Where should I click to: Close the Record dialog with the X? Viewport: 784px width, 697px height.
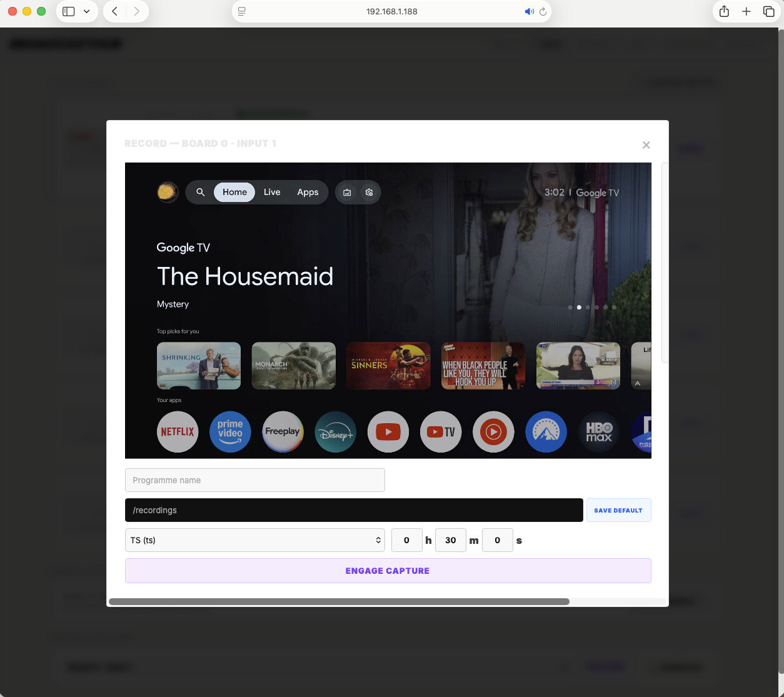coord(646,145)
